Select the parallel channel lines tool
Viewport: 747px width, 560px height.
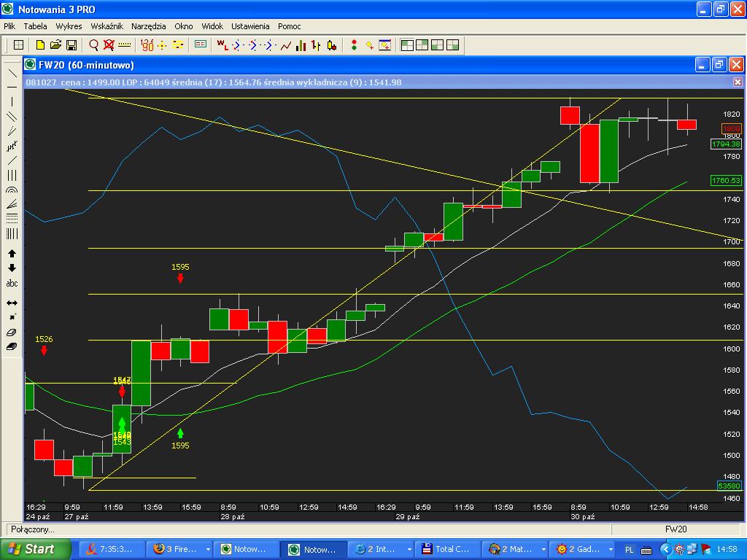tap(12, 117)
